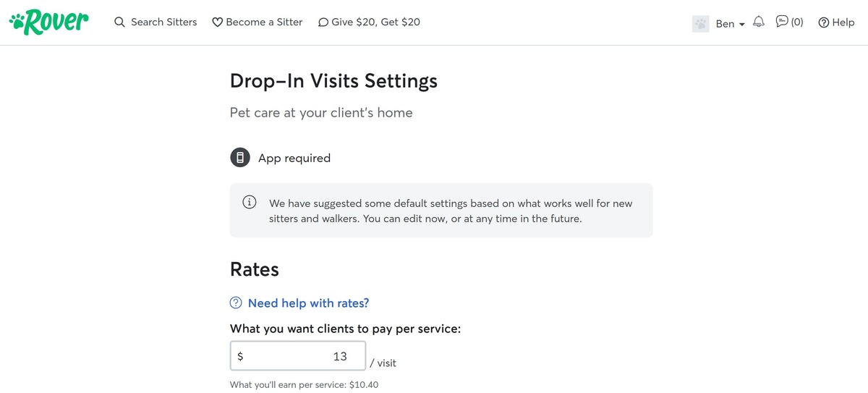Open the Give $20, Get $20 offer

(x=375, y=22)
